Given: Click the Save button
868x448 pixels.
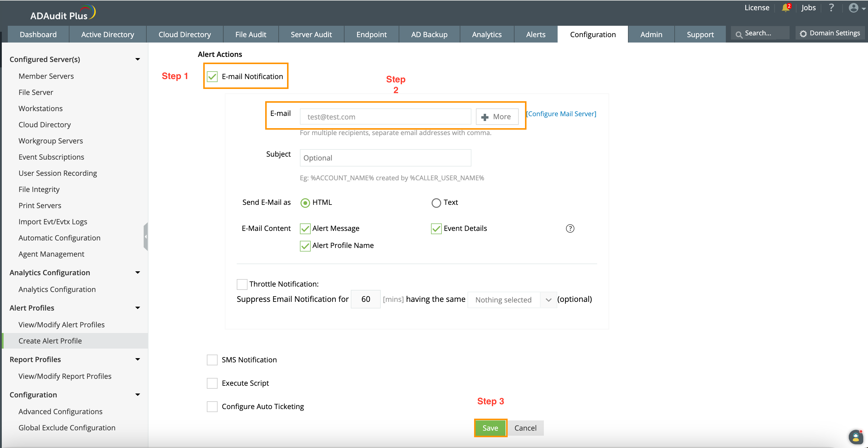Looking at the screenshot, I should 490,428.
